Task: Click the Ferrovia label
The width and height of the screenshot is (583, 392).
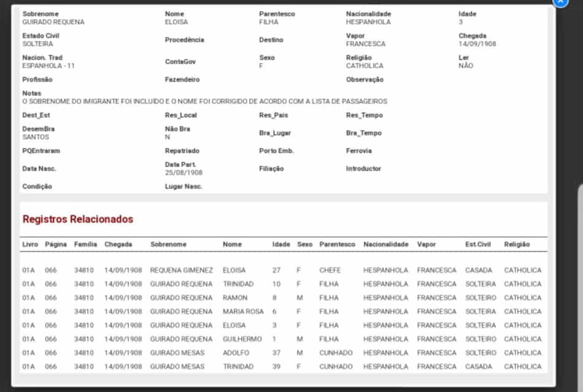Action: point(359,151)
